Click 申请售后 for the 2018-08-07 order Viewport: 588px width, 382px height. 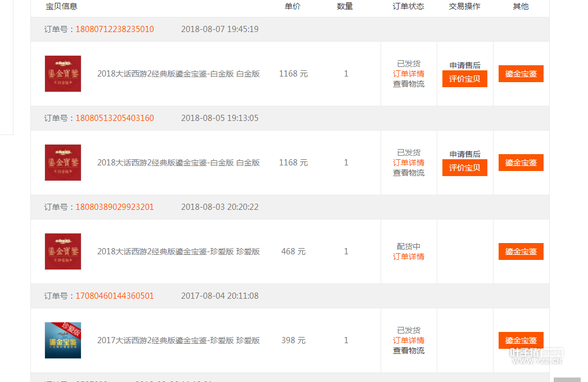465,65
